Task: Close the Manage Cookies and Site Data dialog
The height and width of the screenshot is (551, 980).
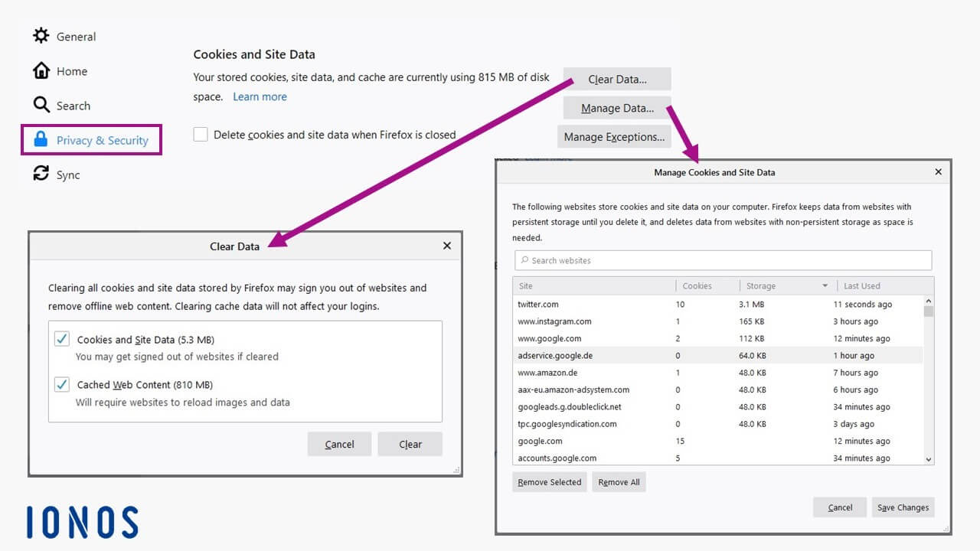Action: click(938, 172)
